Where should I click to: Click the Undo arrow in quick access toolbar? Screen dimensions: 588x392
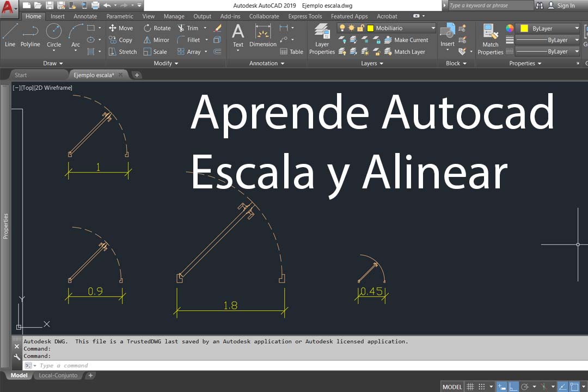(107, 5)
